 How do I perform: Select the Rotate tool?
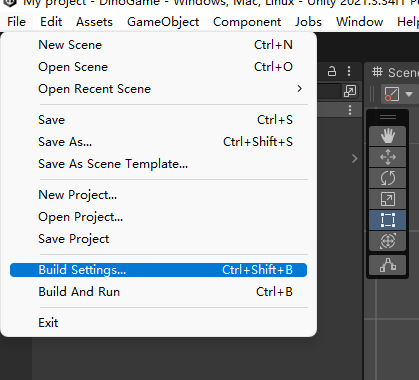pyautogui.click(x=387, y=178)
